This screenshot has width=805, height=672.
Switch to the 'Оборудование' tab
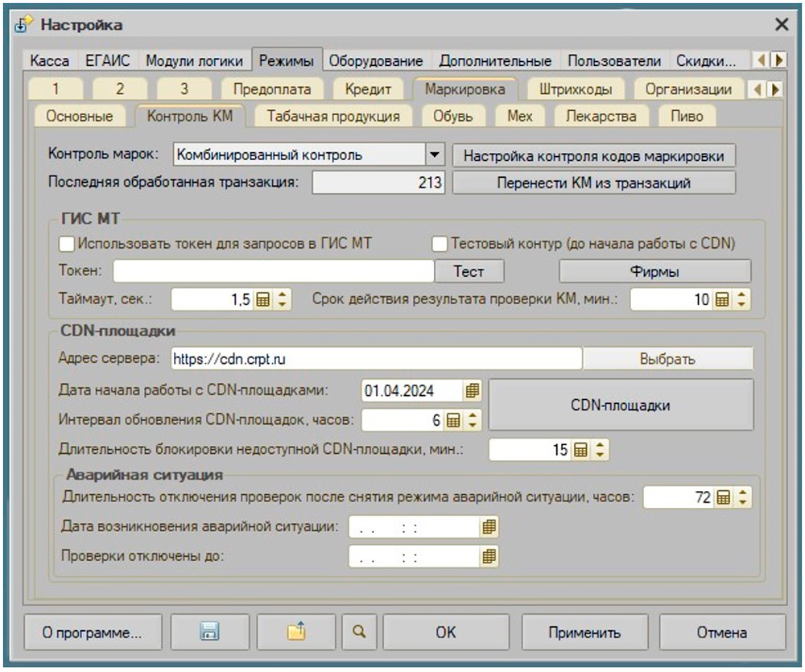[x=375, y=60]
